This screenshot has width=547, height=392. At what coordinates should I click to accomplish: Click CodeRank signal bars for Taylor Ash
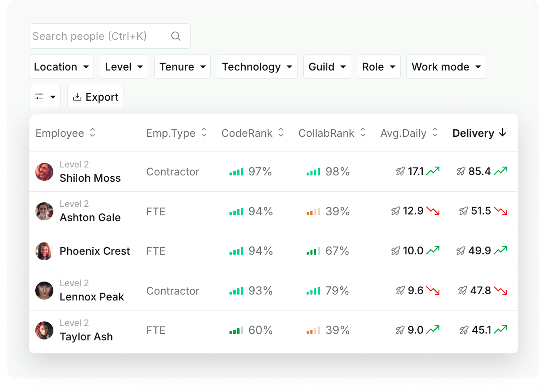236,330
